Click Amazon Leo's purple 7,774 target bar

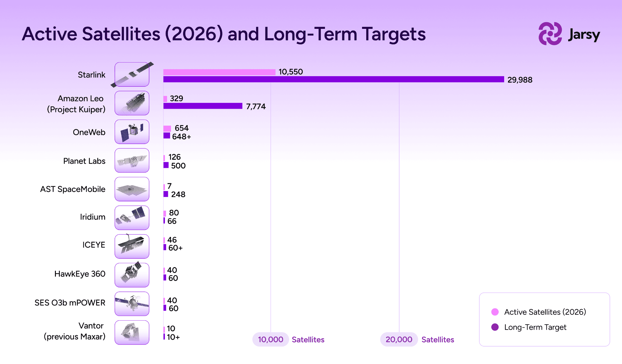(203, 106)
